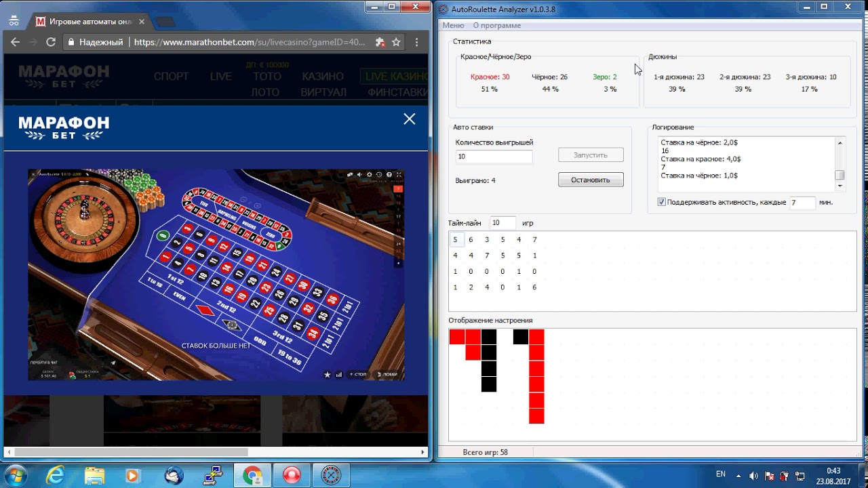The height and width of the screenshot is (488, 868).
Task: Click the red diamond bet on the table
Action: tap(205, 310)
